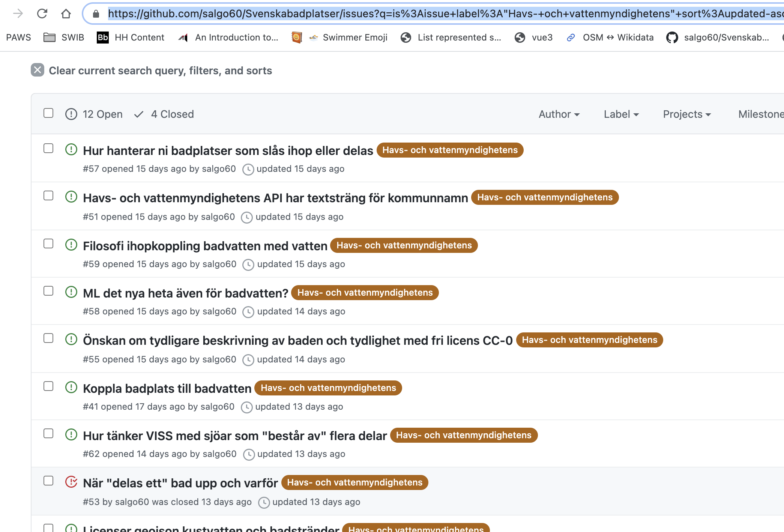Screen dimensions: 784x532
Task: Click Havs- och vattenmyndighetens label on issue #55
Action: [589, 340]
